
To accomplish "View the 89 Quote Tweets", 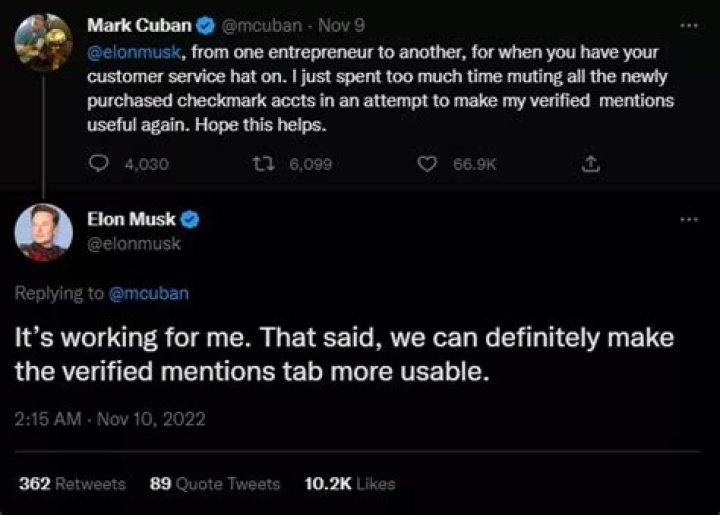I will pos(214,483).
